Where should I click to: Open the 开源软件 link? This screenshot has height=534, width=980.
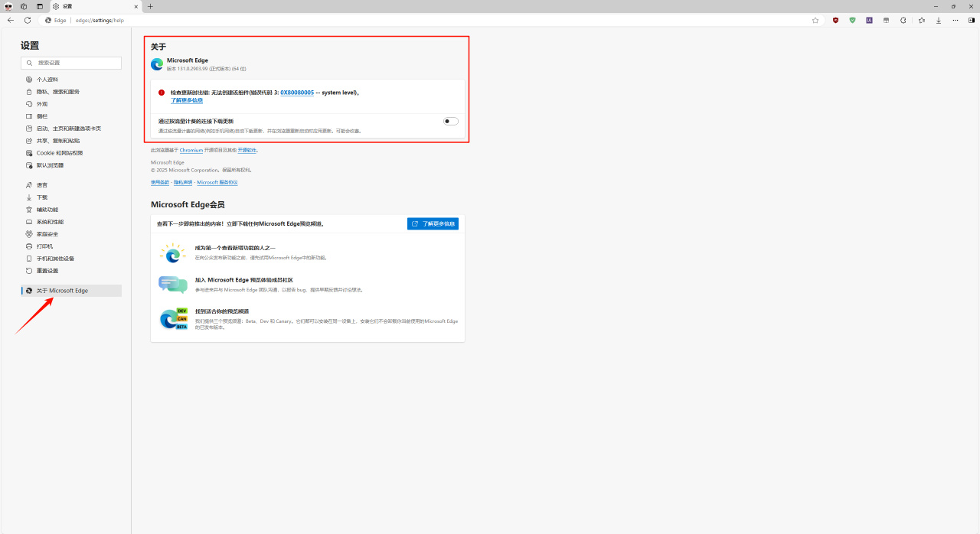(247, 150)
